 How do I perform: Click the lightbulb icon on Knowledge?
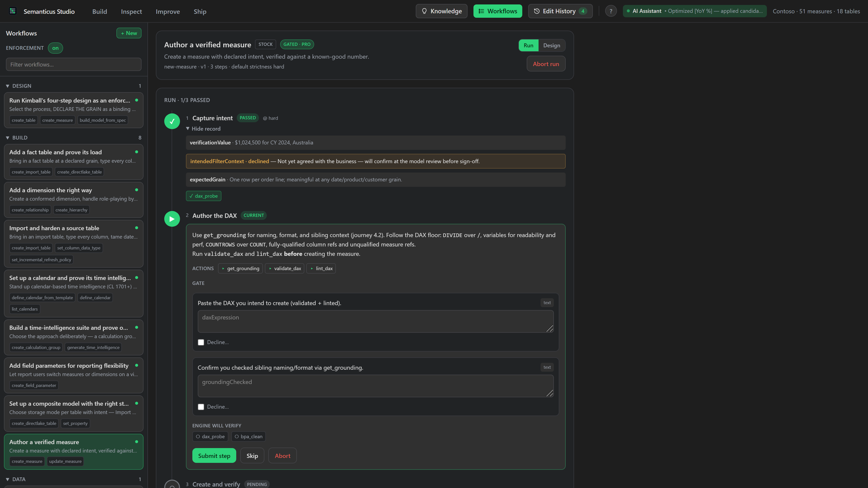pyautogui.click(x=424, y=11)
